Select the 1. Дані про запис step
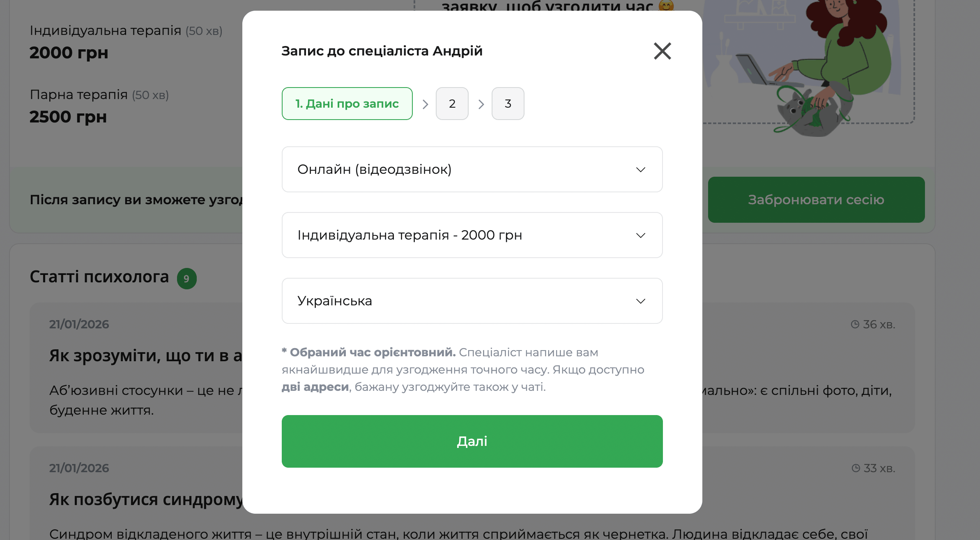The height and width of the screenshot is (540, 980). pos(347,104)
